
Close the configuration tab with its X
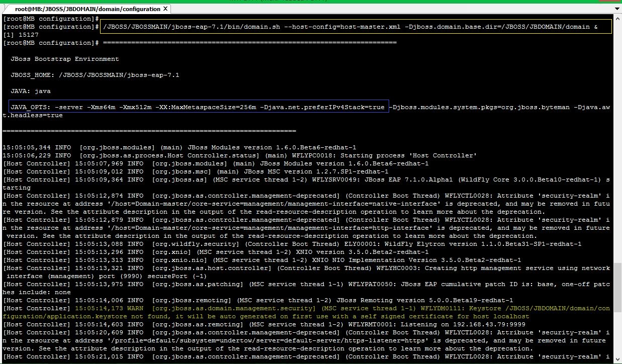(x=166, y=9)
